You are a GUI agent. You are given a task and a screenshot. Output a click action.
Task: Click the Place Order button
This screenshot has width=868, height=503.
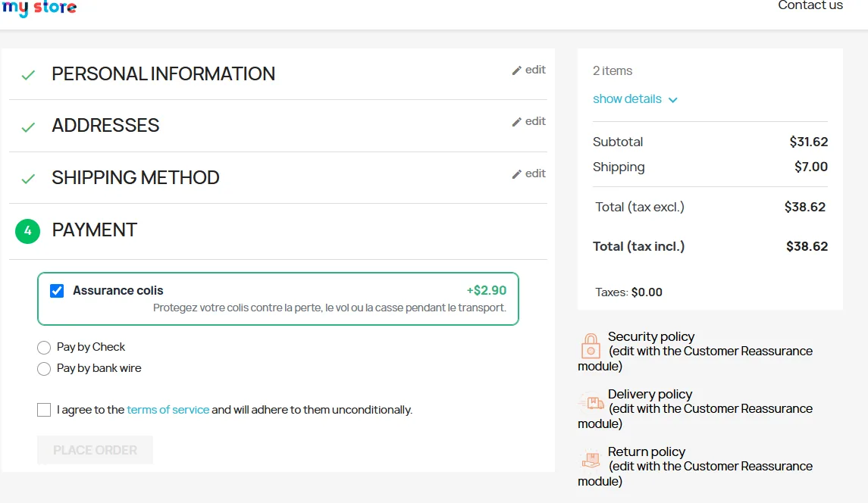[95, 450]
